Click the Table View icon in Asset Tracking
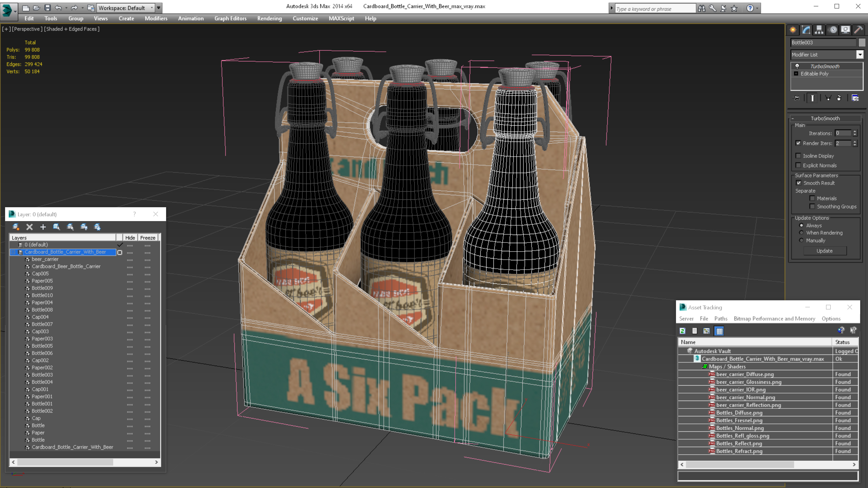Viewport: 868px width, 488px height. pos(719,331)
